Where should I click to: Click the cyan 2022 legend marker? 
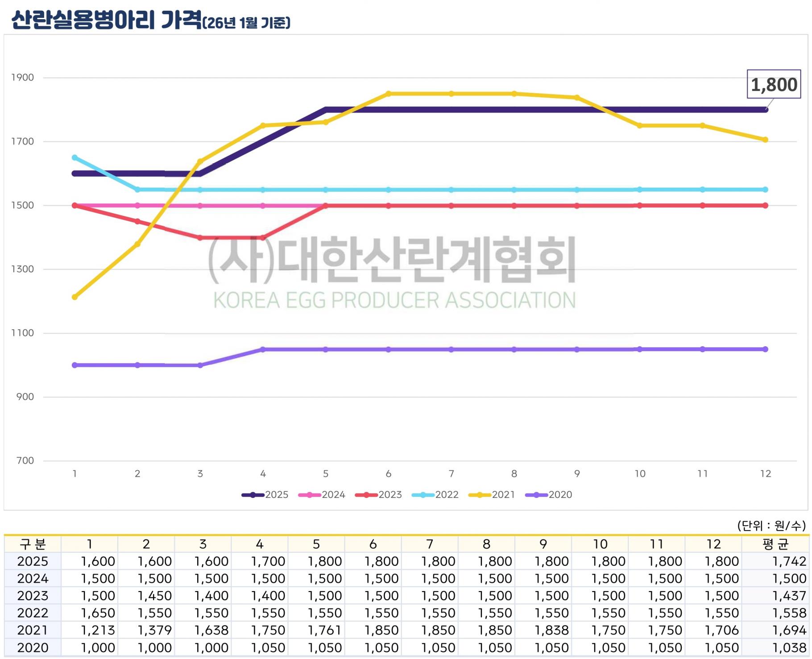click(423, 495)
